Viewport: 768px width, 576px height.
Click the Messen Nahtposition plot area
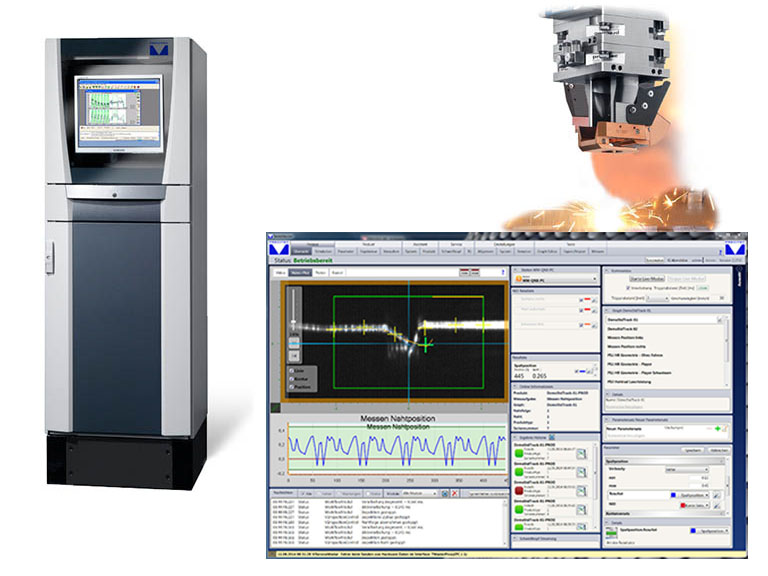pos(397,449)
